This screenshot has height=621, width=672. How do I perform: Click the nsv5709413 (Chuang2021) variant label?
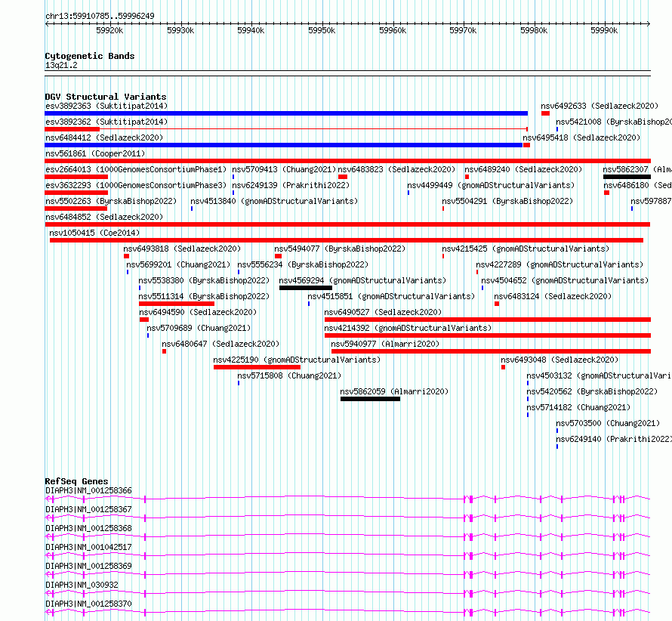click(284, 169)
